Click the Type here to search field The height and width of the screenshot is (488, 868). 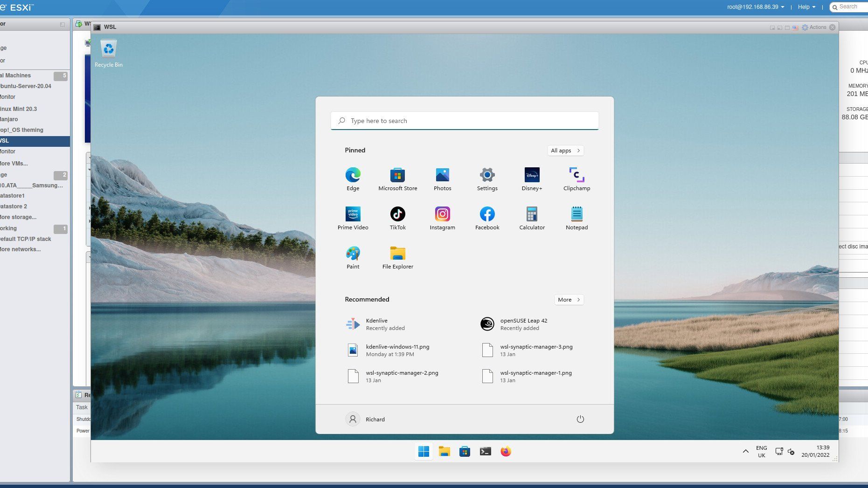464,121
